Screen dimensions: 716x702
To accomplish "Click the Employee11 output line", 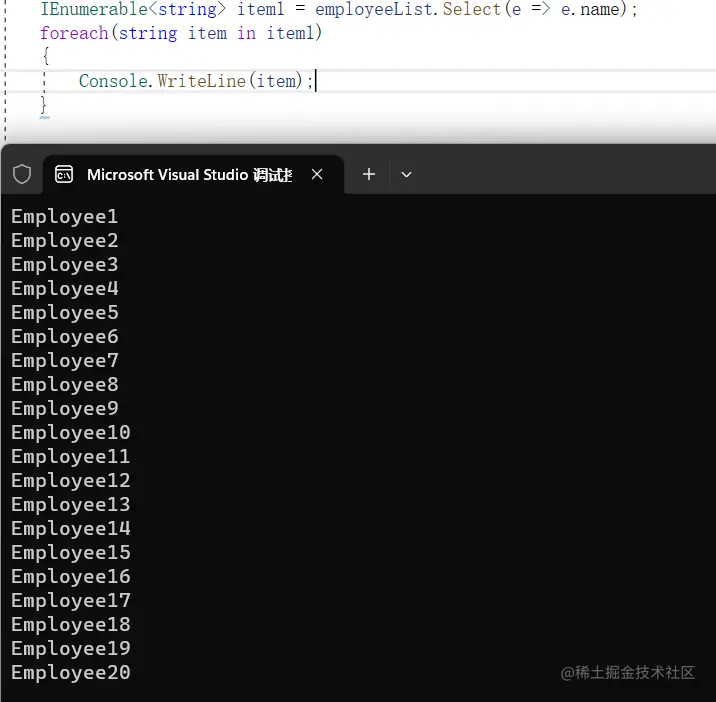I will [71, 456].
